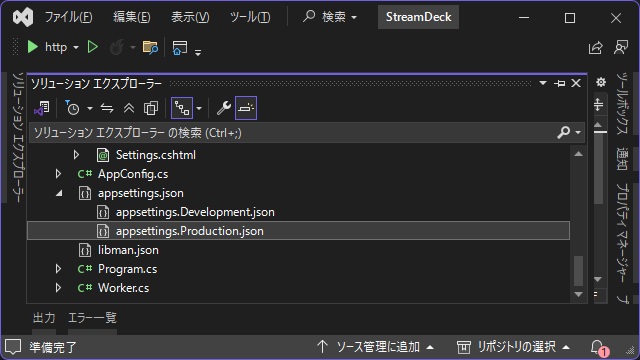
Task: Toggle the Preview Selected Items button
Action: [246, 108]
